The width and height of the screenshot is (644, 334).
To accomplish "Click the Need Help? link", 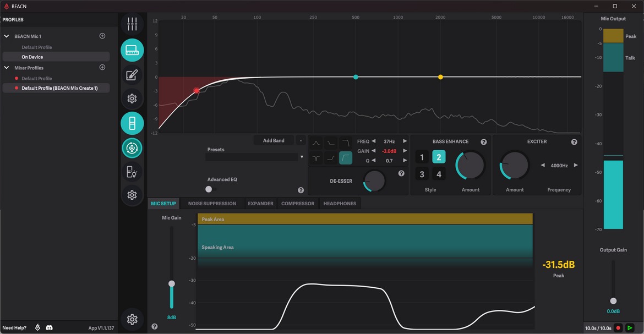I will pyautogui.click(x=14, y=328).
